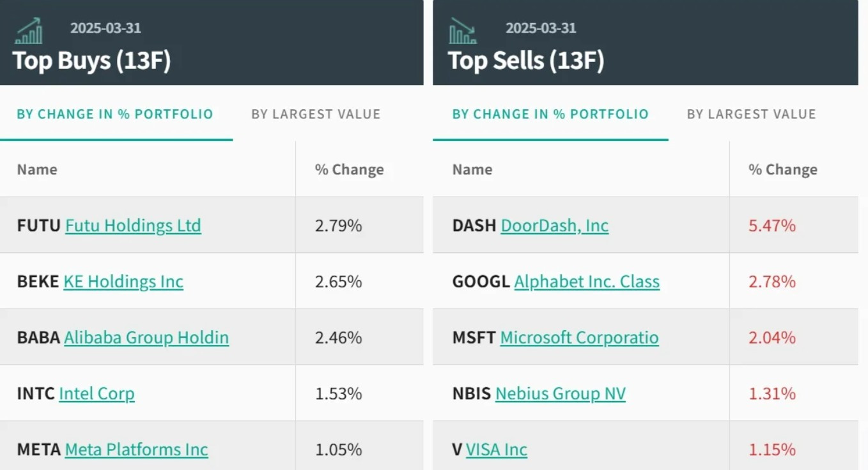Switch Top Sells to 'By Largest Value' tab
This screenshot has height=470, width=868.
[x=752, y=114]
